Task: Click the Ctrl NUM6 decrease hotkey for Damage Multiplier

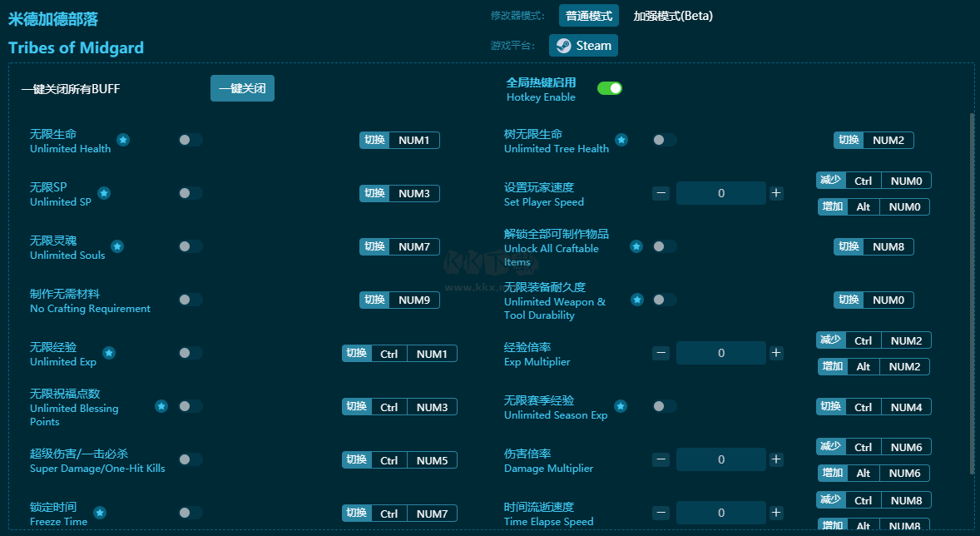Action: tap(874, 447)
